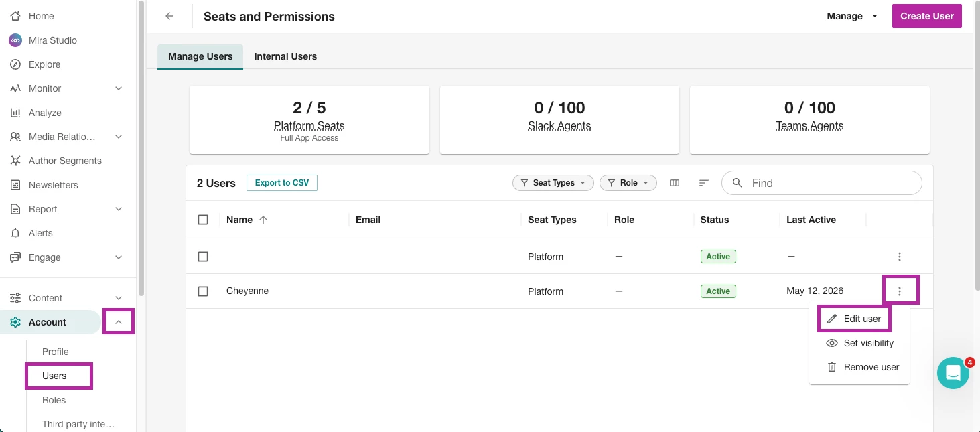Image resolution: width=980 pixels, height=432 pixels.
Task: Choose Remove user from the menu
Action: (859, 367)
